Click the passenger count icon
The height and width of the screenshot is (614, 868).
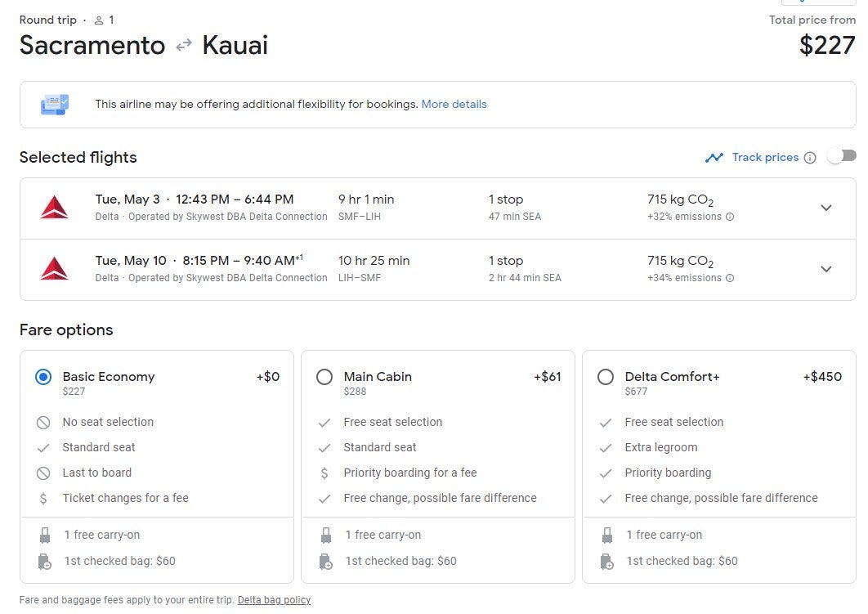[x=99, y=20]
